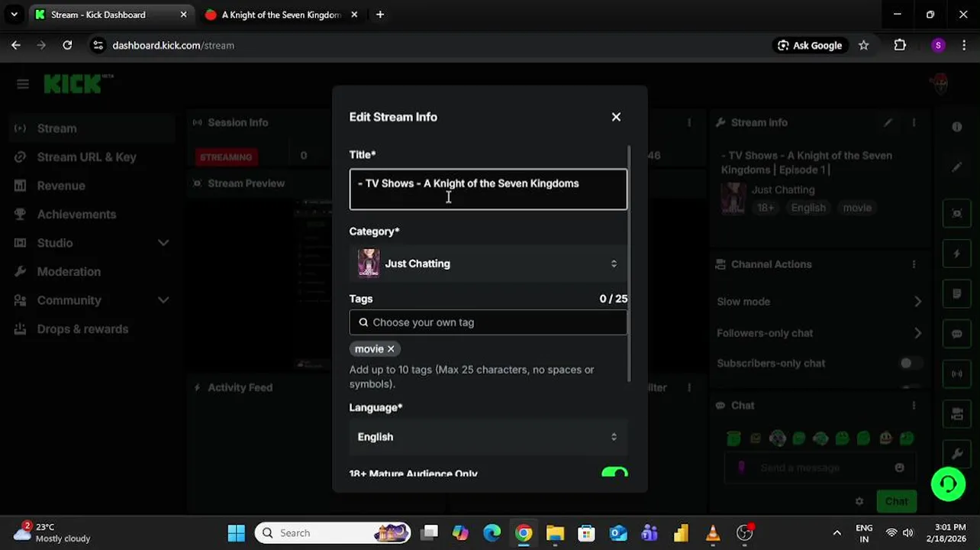Open a new browser tab
This screenshot has width=980, height=550.
380,15
